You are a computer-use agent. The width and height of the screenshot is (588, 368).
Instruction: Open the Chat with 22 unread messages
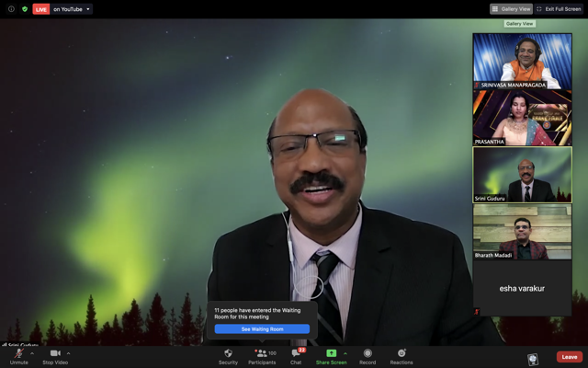coord(296,356)
